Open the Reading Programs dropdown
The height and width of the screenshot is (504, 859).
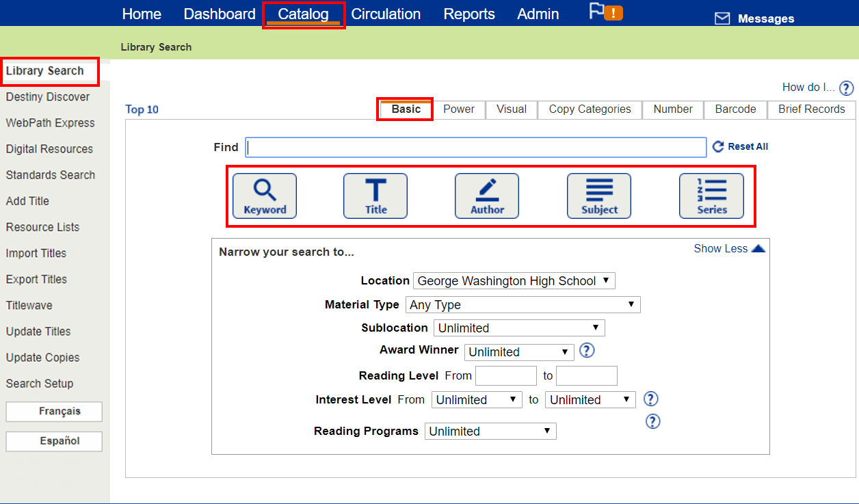(x=490, y=432)
